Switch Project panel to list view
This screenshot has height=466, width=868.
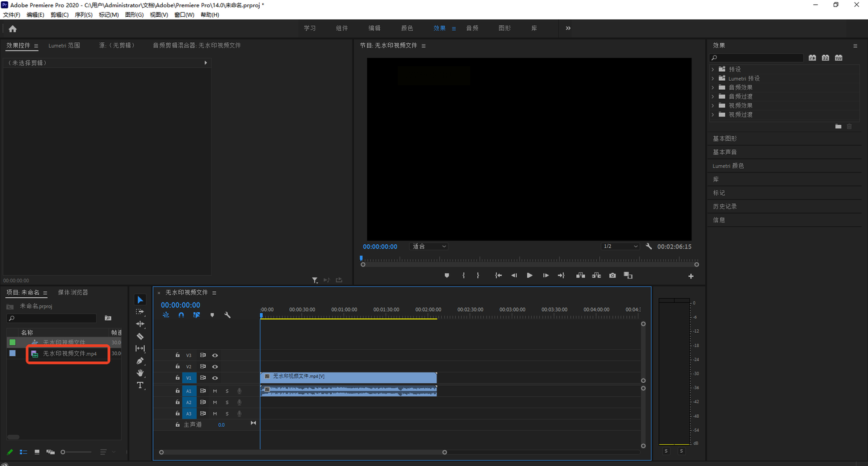coord(24,452)
